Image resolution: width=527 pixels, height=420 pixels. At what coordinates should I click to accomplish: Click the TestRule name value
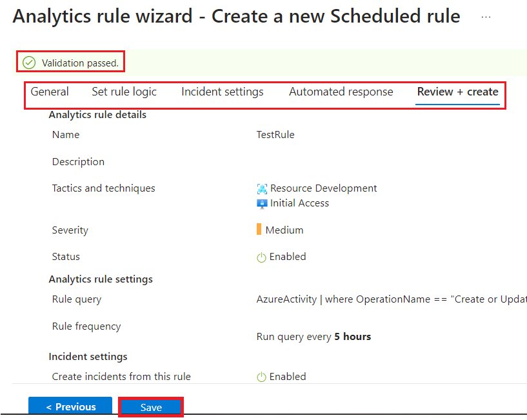(x=275, y=135)
